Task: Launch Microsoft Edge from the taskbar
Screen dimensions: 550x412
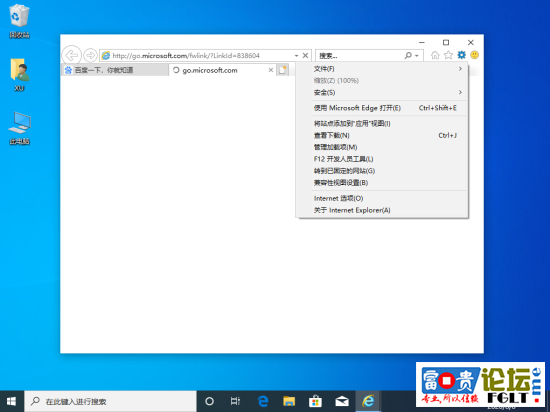Action: point(263,401)
